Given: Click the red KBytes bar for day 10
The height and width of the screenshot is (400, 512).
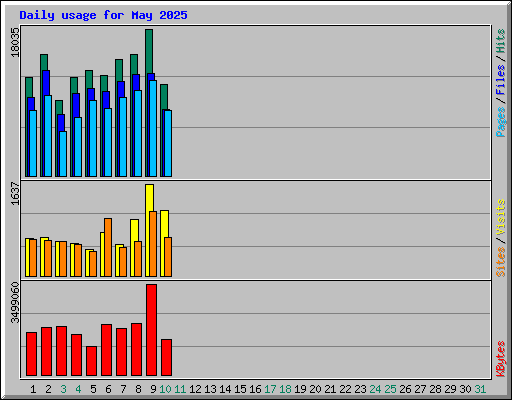Looking at the screenshot, I should (166, 357).
